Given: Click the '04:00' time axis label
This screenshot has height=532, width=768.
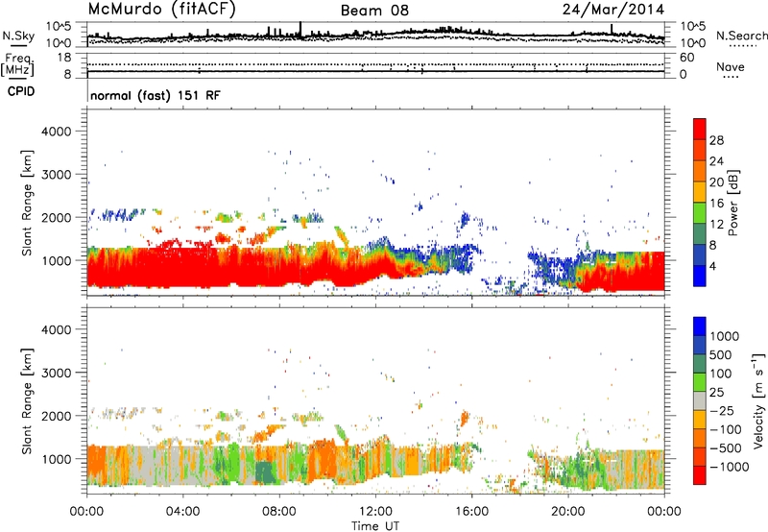Looking at the screenshot, I should pos(182,512).
